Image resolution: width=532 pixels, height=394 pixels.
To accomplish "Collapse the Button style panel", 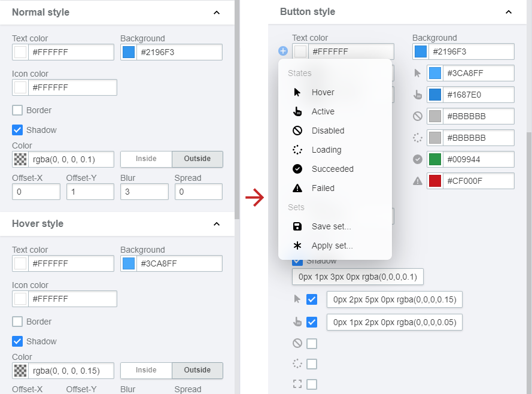I will 509,11.
